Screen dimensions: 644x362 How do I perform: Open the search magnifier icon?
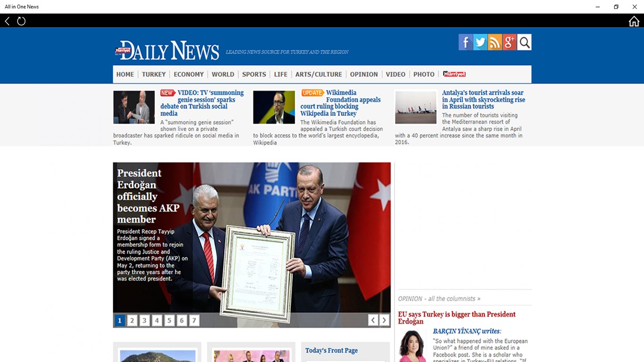(x=524, y=42)
